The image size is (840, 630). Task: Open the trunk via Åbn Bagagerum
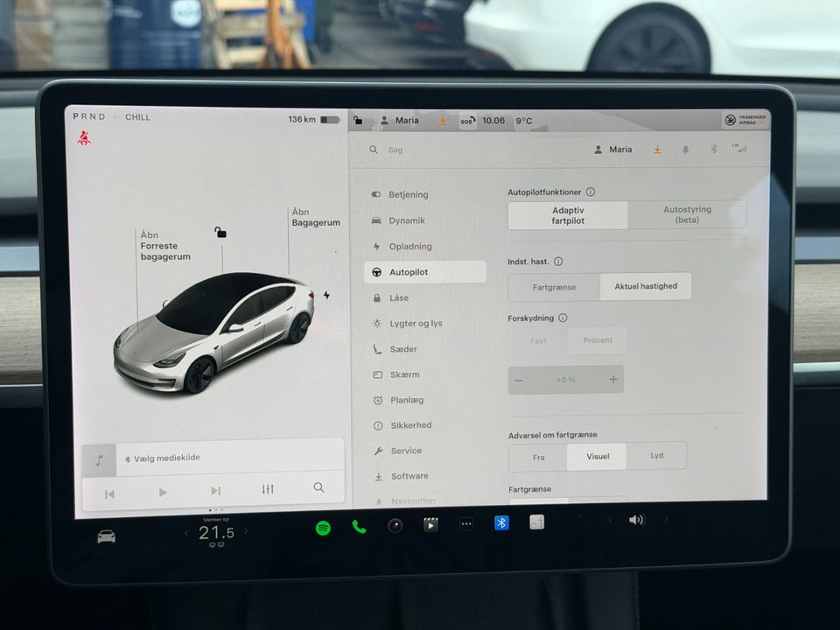[315, 217]
